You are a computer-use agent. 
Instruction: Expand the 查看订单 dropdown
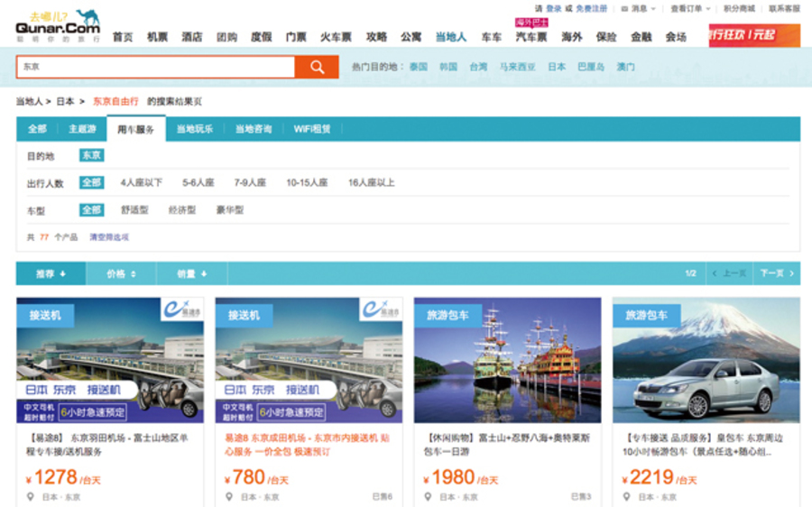(690, 8)
